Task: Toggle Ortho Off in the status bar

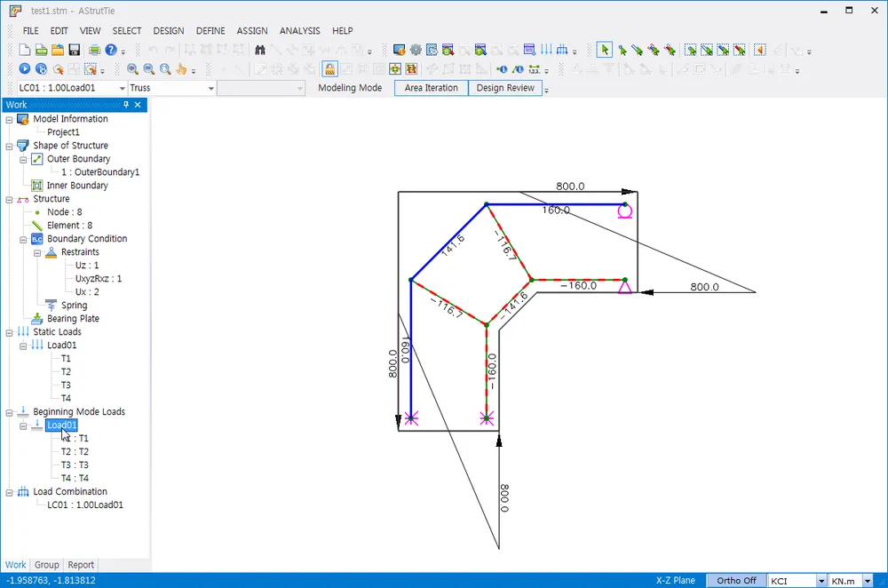Action: click(x=735, y=581)
